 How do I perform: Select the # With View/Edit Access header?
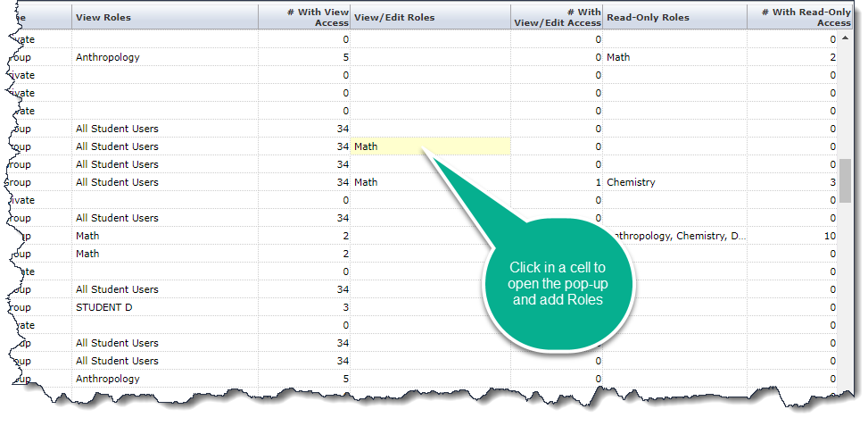point(557,17)
